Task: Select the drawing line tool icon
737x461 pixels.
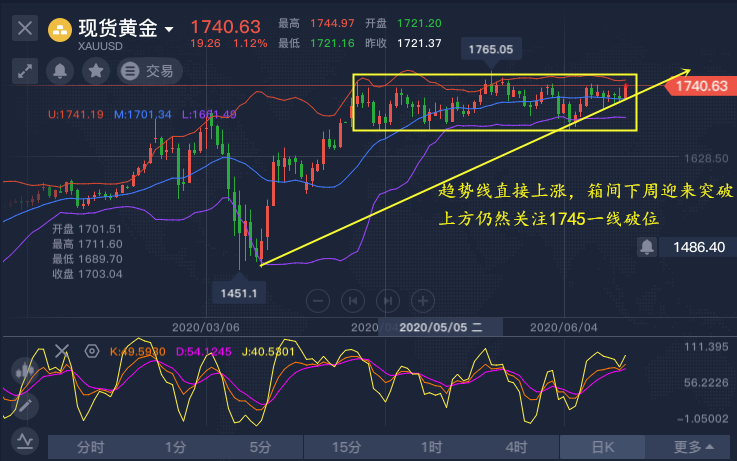Action: point(23,406)
